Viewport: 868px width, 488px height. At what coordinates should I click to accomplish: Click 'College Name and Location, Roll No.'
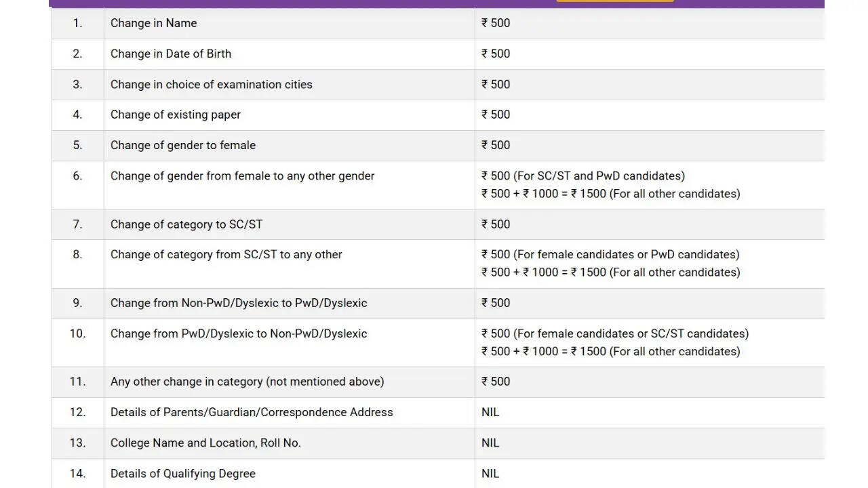pyautogui.click(x=205, y=443)
